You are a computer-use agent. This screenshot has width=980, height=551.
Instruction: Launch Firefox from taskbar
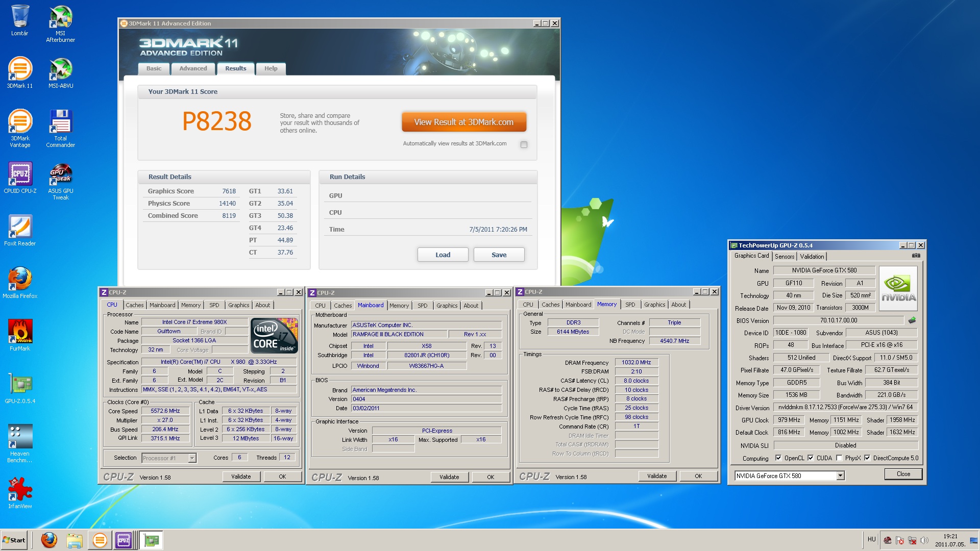tap(49, 540)
